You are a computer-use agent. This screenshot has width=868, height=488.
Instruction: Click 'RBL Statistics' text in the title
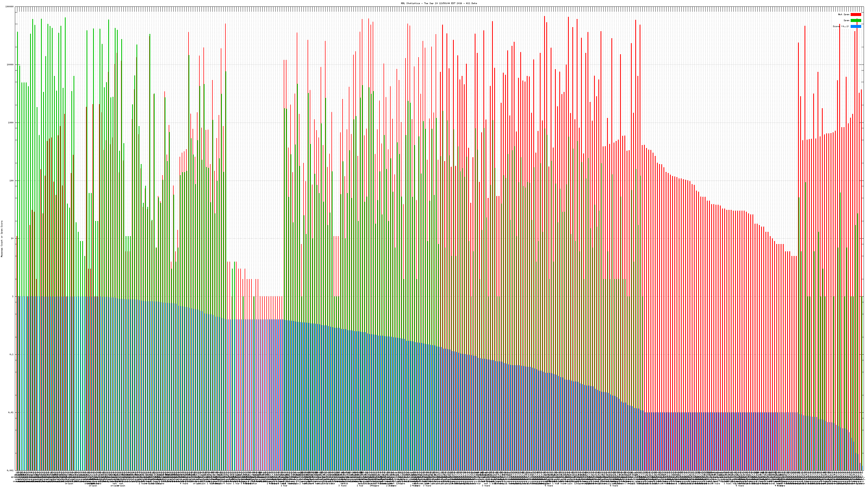pos(410,3)
